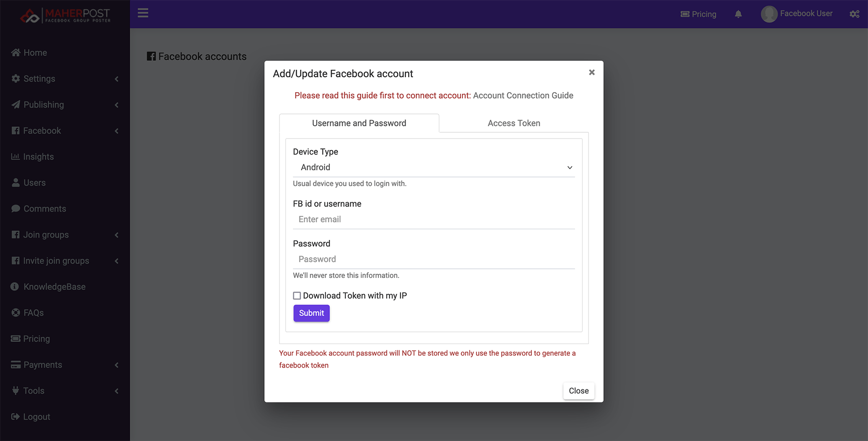Click the Logout arrow icon
868x441 pixels.
point(15,416)
